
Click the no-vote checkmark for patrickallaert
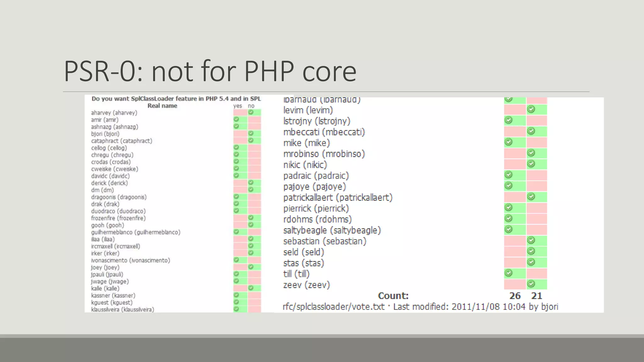pyautogui.click(x=531, y=197)
